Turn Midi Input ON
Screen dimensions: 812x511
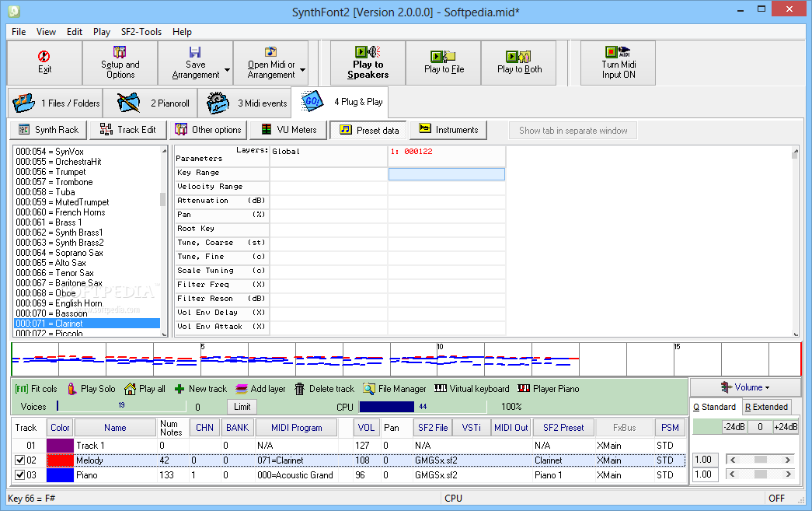pos(619,63)
